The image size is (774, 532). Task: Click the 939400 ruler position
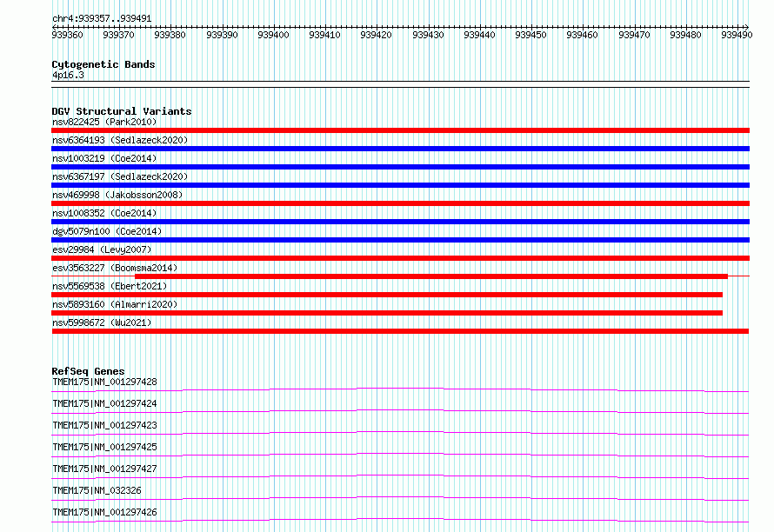(273, 35)
